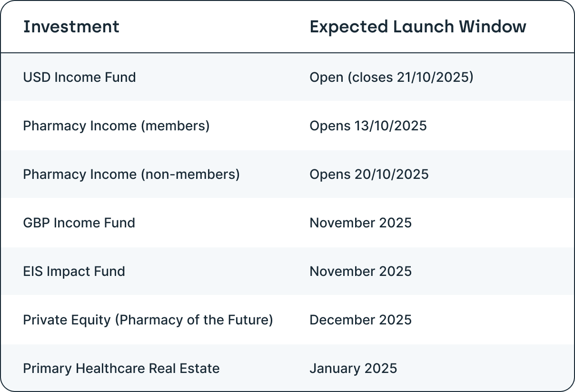Image resolution: width=575 pixels, height=392 pixels.
Task: Click the January 2025 launch cell
Action: 353,368
